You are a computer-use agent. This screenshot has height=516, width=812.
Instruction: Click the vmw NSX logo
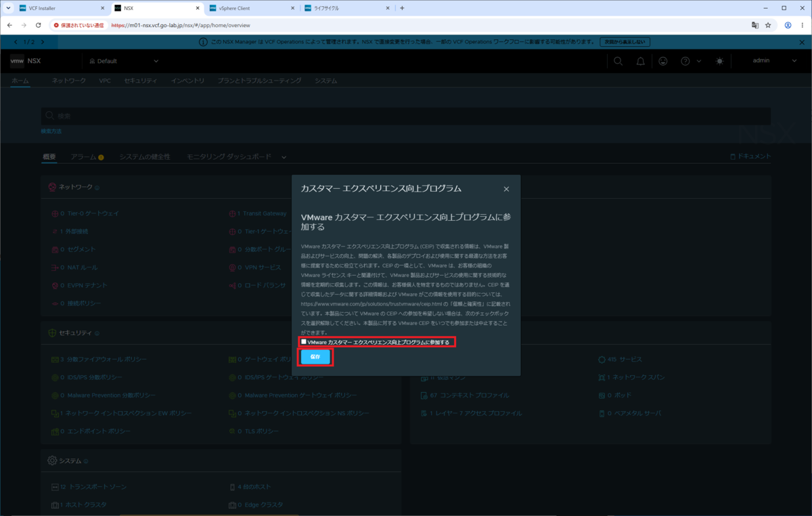click(26, 61)
